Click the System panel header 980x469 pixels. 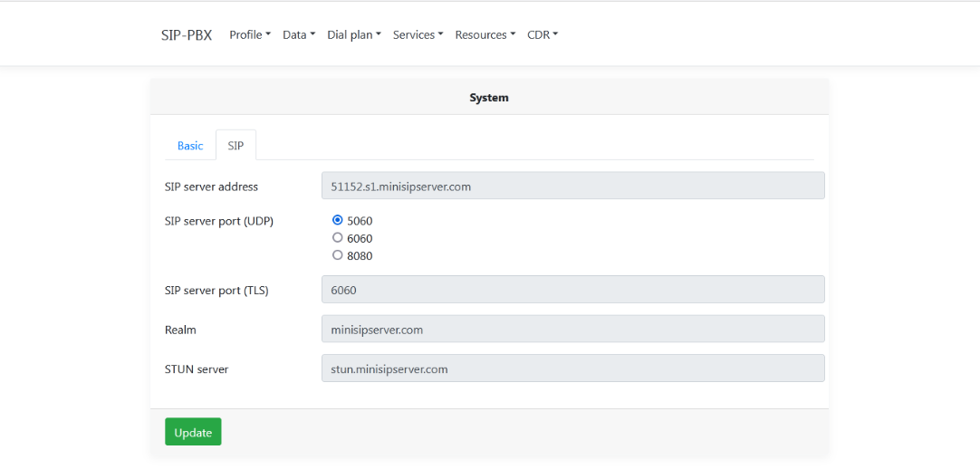pyautogui.click(x=489, y=98)
